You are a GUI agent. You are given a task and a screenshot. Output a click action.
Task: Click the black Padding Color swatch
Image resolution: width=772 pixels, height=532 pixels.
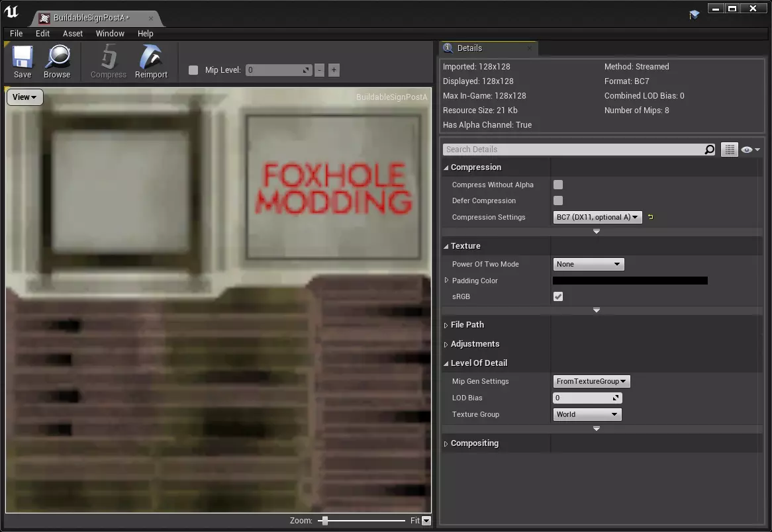[x=630, y=281]
